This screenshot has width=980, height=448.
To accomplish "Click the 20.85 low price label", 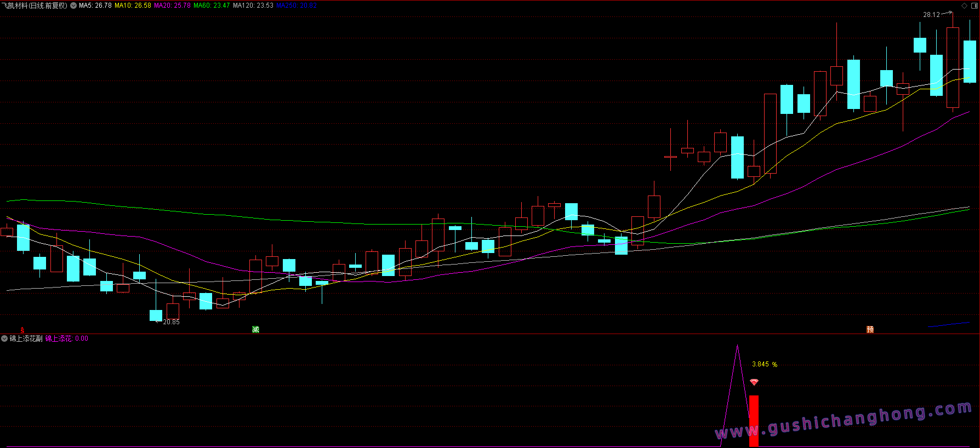I will click(x=171, y=322).
